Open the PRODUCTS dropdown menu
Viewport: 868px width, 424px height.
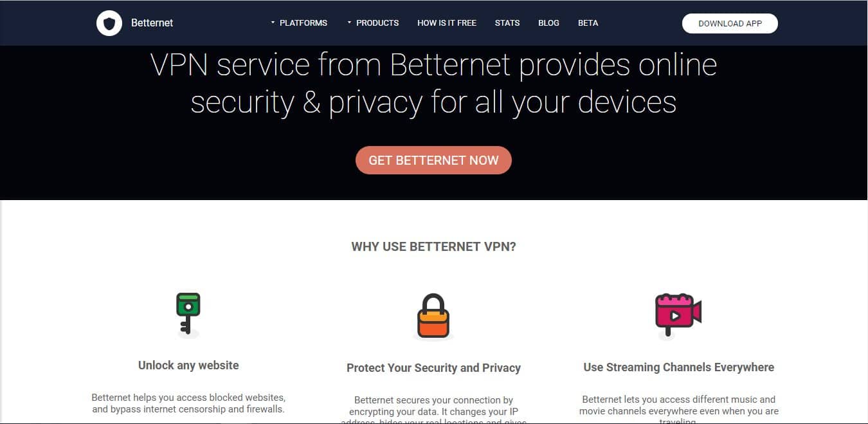point(377,23)
